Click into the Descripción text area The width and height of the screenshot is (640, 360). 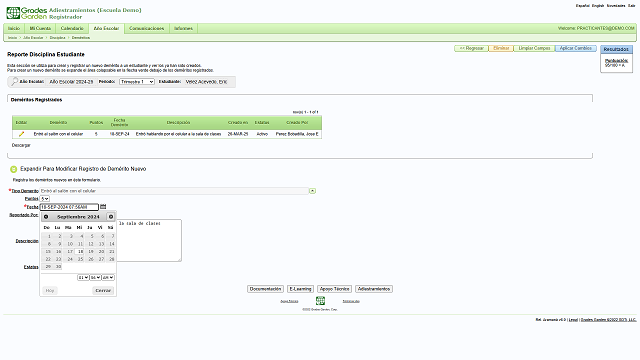pyautogui.click(x=149, y=240)
